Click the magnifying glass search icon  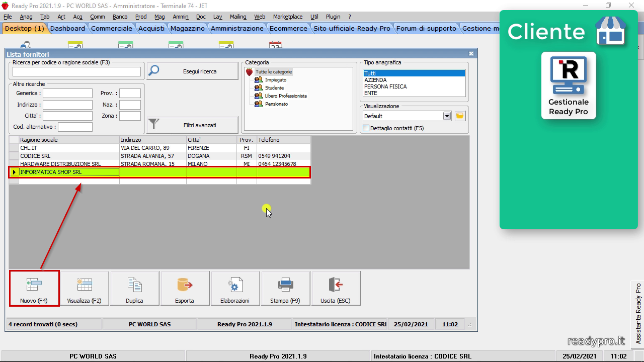[x=154, y=71]
